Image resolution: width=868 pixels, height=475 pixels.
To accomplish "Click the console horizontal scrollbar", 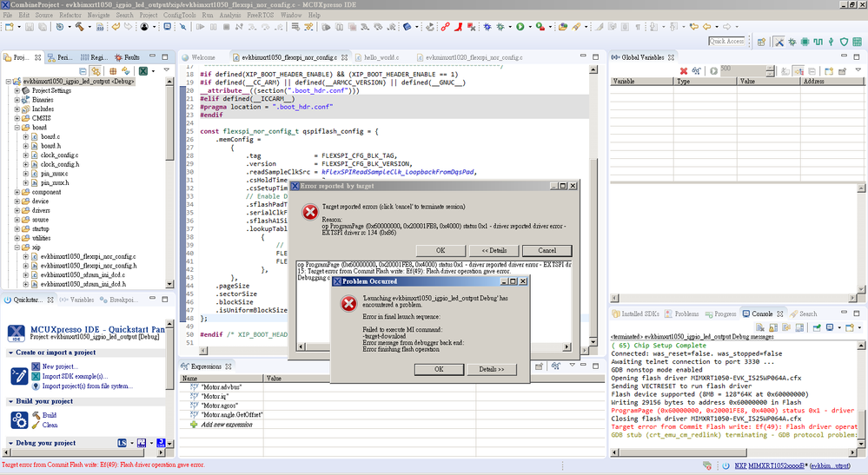I will tap(735, 453).
